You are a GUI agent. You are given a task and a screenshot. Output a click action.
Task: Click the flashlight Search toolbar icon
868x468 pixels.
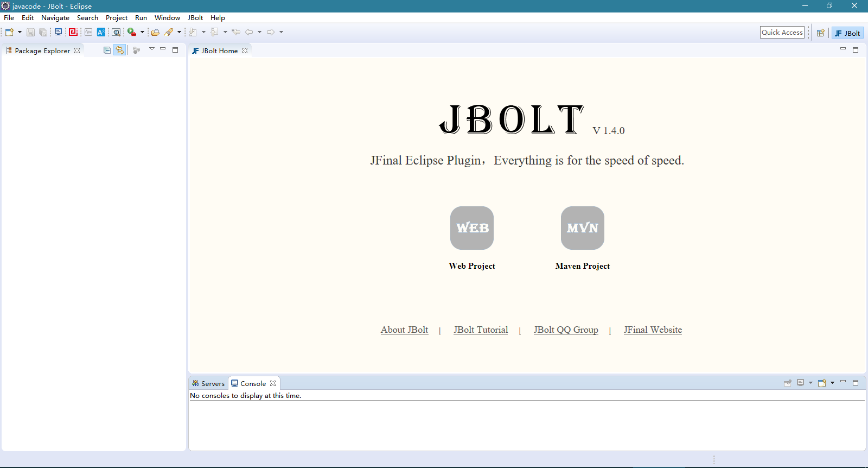[x=169, y=32]
